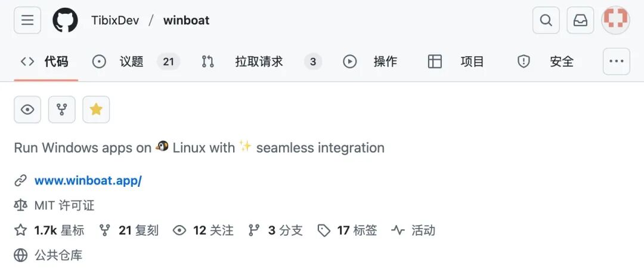Open the search magnifier icon
Viewport: 644px width, 271px height.
(x=546, y=20)
